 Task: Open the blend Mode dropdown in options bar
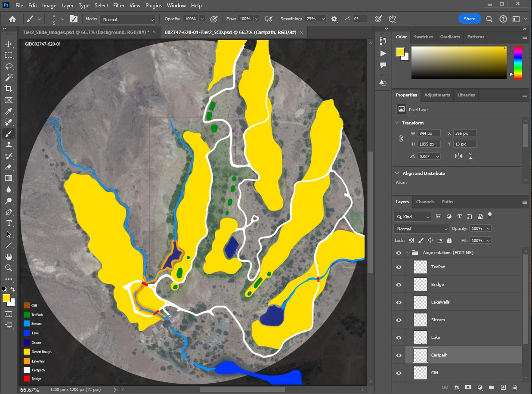pyautogui.click(x=127, y=19)
